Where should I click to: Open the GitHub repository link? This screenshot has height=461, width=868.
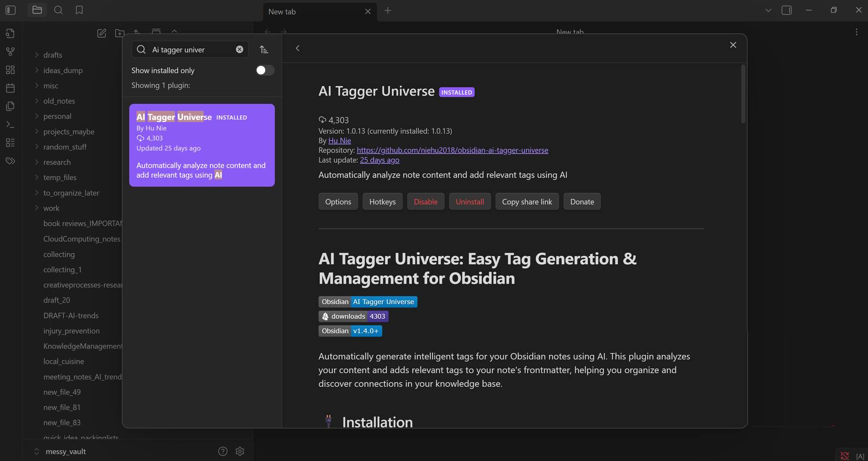coord(452,150)
